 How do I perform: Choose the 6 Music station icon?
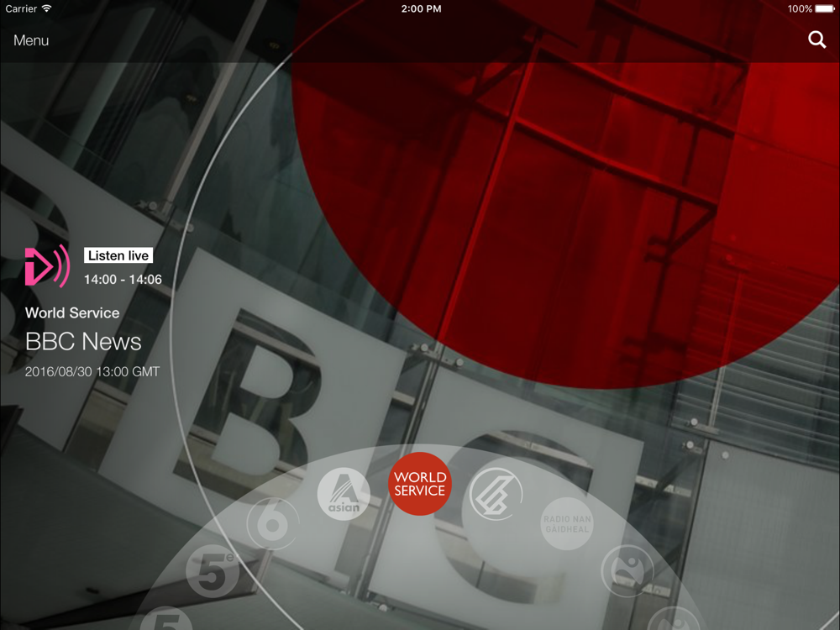pos(273,523)
